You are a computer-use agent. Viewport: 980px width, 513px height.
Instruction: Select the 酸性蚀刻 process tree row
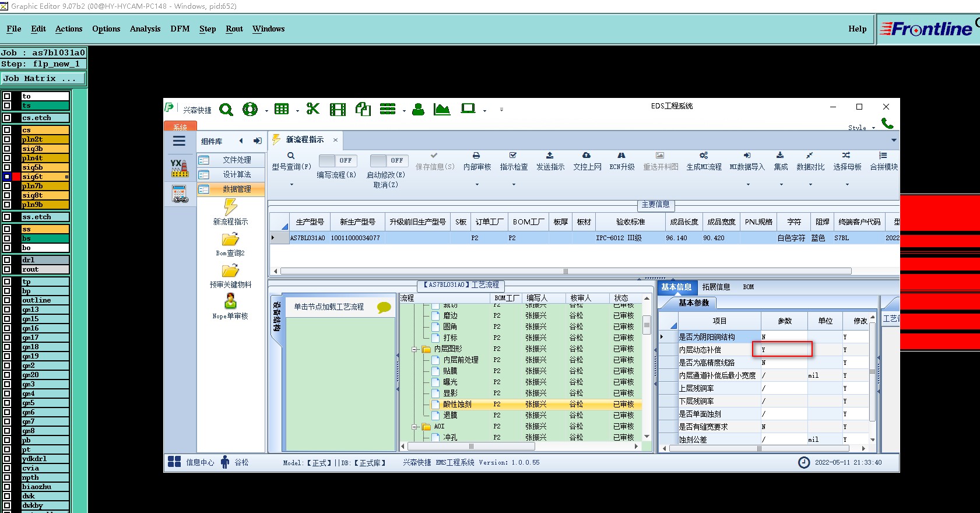[521, 404]
